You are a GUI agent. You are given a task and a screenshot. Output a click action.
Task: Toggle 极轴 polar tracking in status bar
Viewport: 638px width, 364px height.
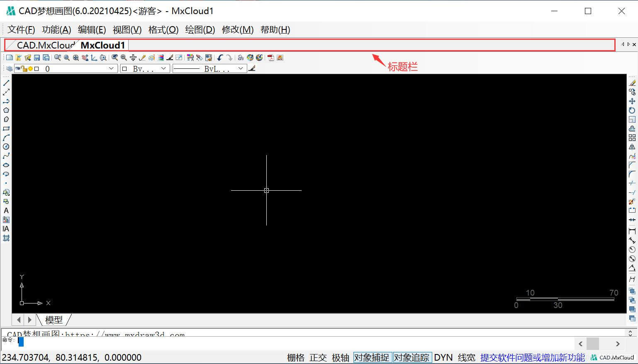pos(341,357)
